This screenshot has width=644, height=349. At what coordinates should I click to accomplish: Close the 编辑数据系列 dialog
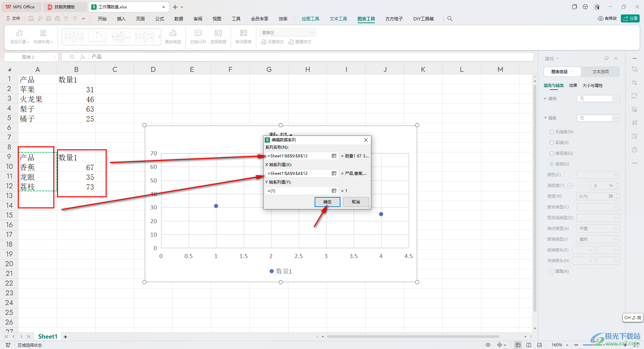click(x=366, y=140)
